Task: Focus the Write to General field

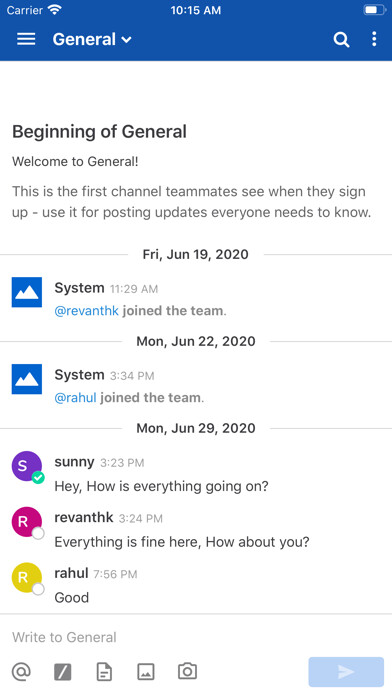Action: point(196,637)
